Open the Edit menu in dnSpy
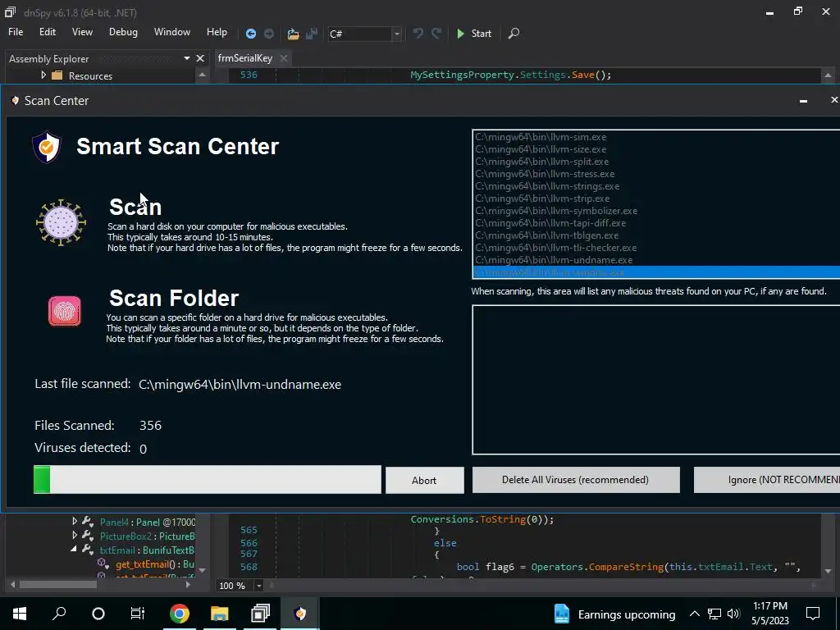 tap(47, 32)
